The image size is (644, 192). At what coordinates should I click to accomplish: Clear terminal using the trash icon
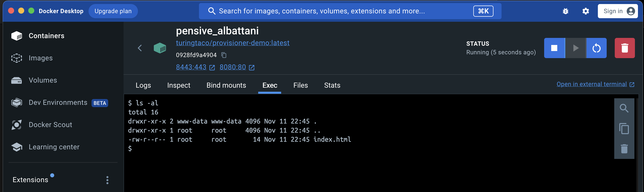(624, 149)
